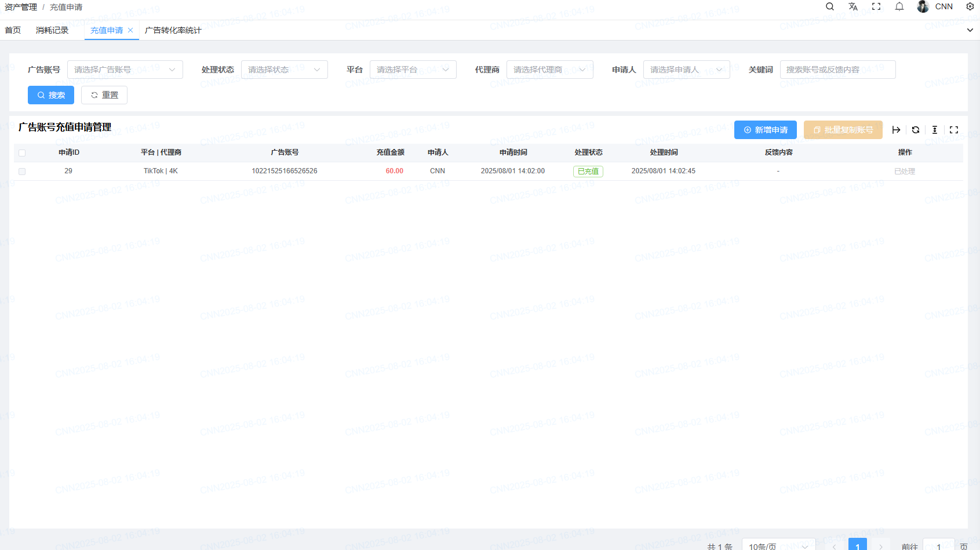Click the table refresh icon

click(916, 130)
